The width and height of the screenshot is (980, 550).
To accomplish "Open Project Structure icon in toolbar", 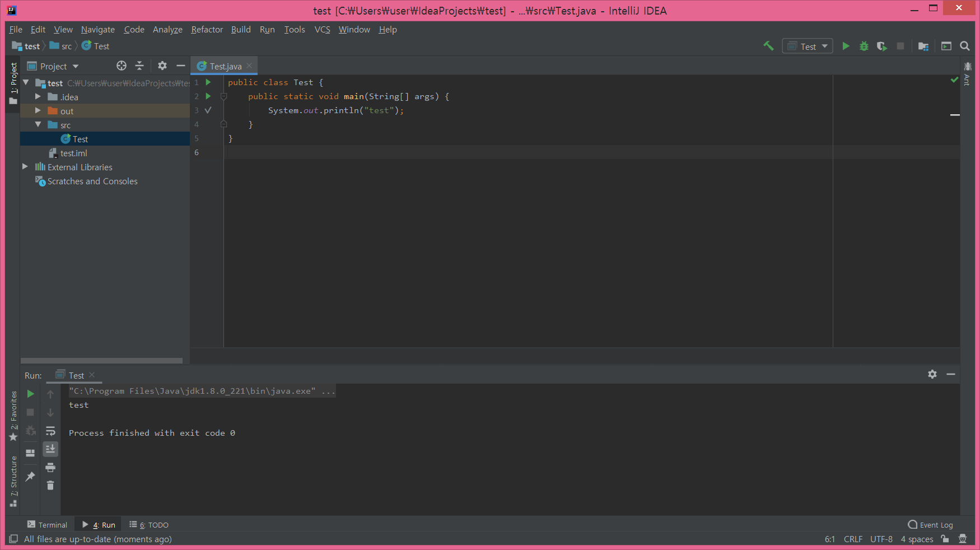I will [x=923, y=46].
